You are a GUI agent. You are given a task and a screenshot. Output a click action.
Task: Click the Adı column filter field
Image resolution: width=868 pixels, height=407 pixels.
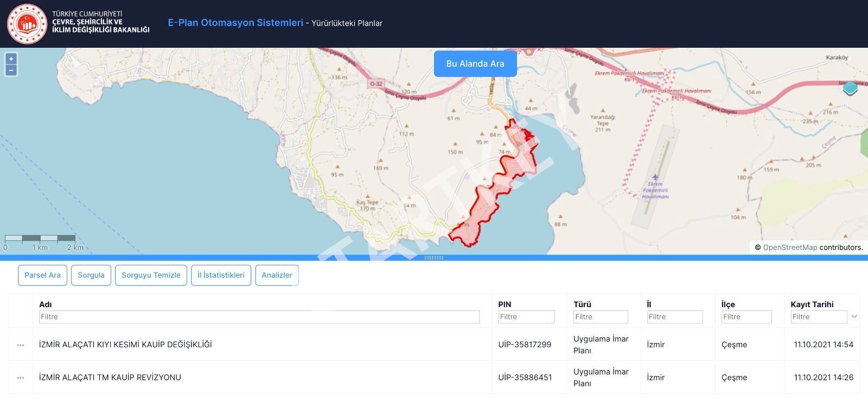click(259, 317)
